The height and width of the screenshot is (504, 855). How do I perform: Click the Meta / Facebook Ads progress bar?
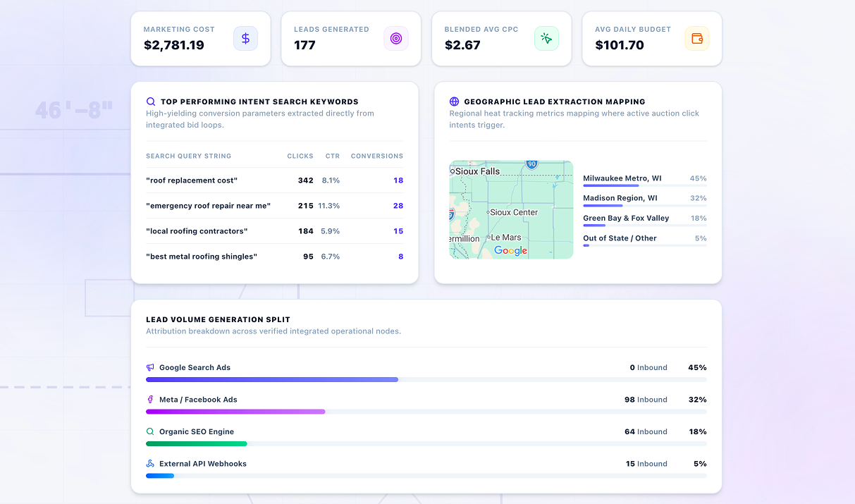[x=426, y=412]
